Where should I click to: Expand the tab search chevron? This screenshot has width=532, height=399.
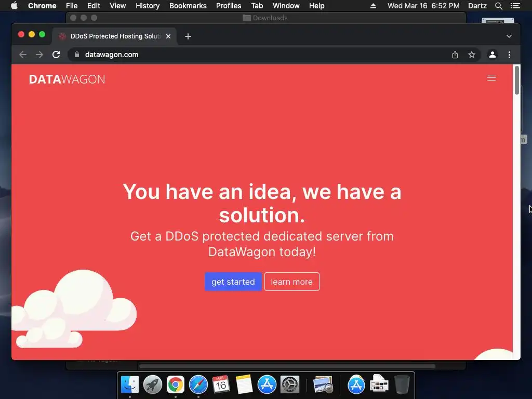509,36
